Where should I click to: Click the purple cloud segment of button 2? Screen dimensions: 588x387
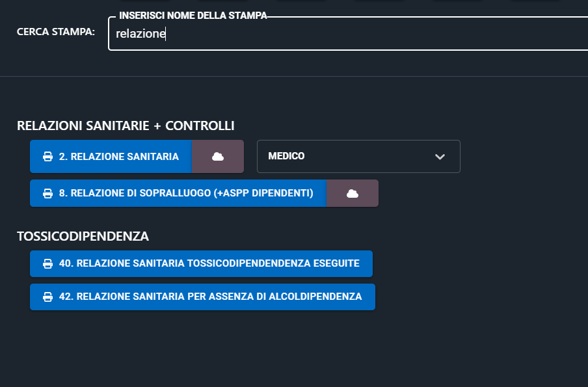(x=218, y=156)
